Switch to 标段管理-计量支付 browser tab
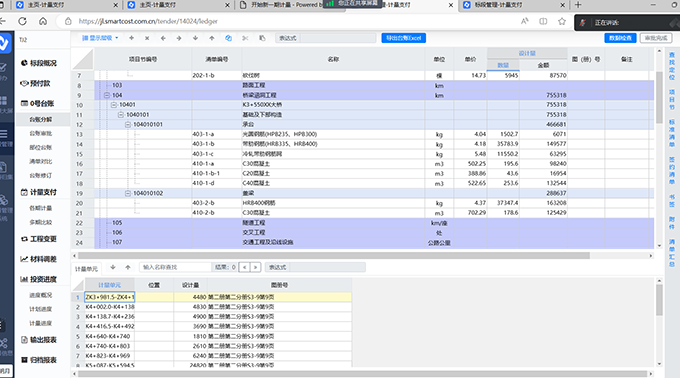680x378 pixels. pyautogui.click(x=513, y=5)
